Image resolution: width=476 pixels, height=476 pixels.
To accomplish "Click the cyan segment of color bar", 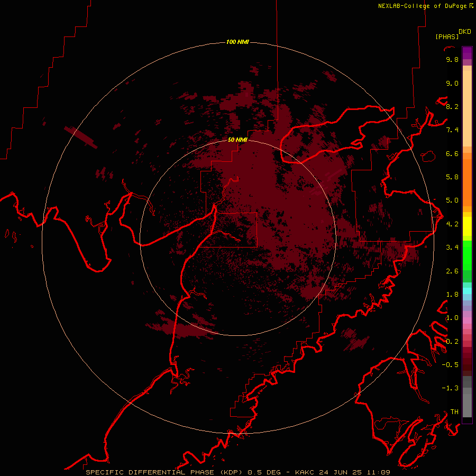I will click(467, 291).
